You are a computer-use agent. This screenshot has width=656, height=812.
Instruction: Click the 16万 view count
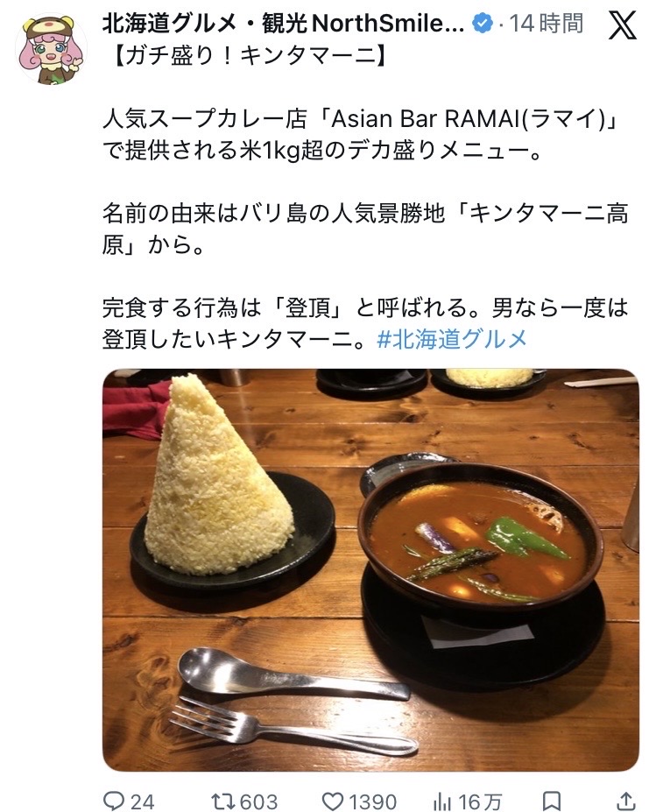tap(481, 801)
